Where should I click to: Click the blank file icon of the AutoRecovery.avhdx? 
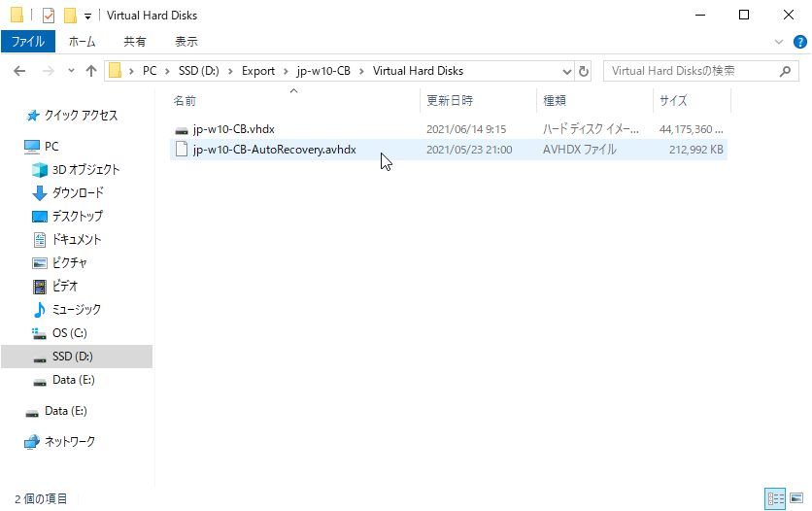click(x=182, y=149)
